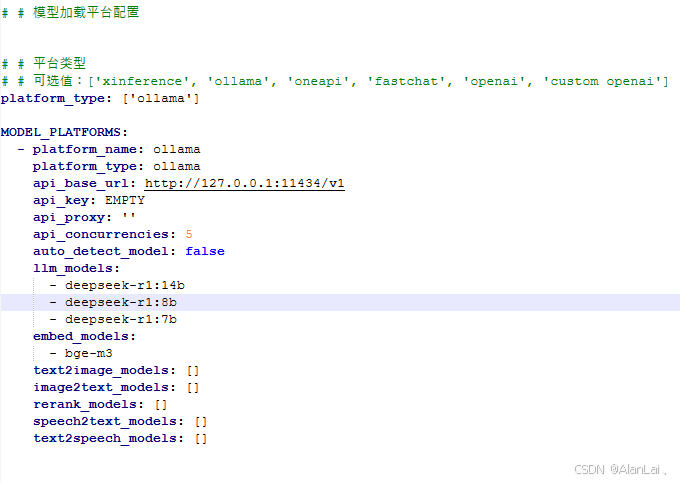Click the api_key value EMPTY
The width and height of the screenshot is (680, 483).
[x=125, y=200]
